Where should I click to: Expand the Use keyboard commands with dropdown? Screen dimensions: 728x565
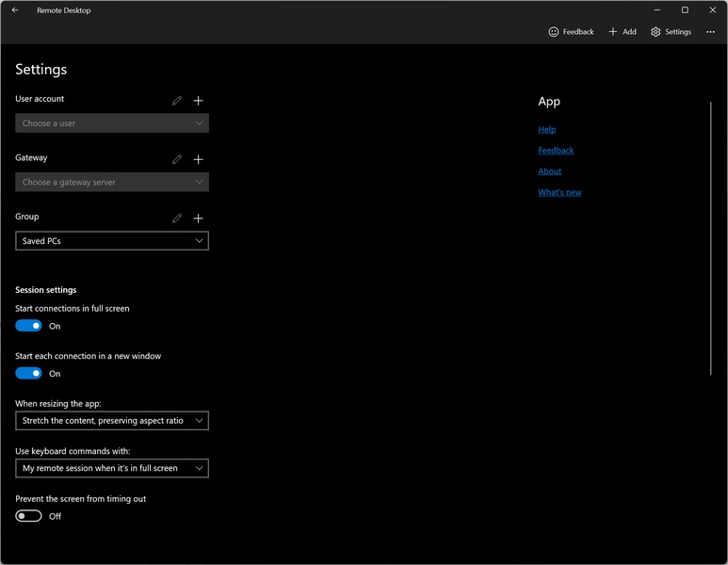[x=112, y=468]
